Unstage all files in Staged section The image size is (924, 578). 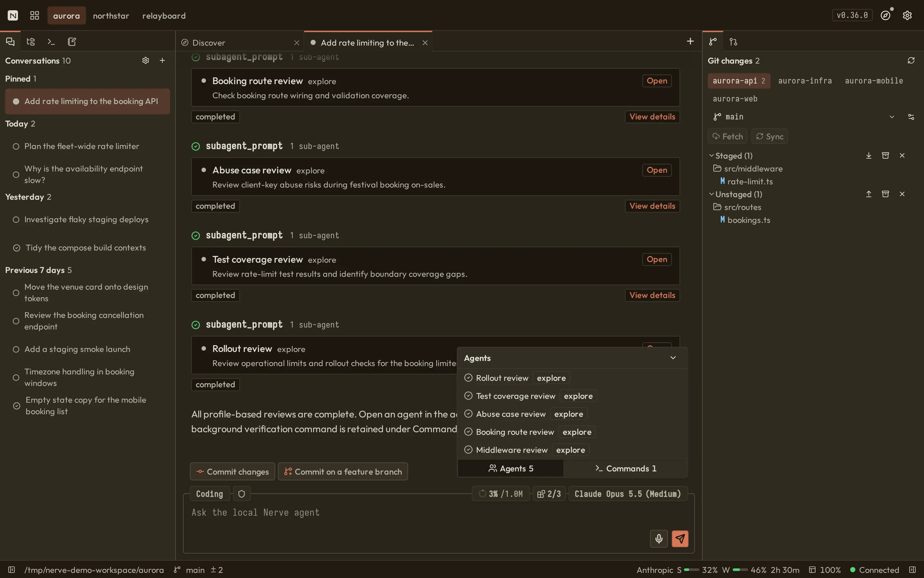(x=868, y=156)
